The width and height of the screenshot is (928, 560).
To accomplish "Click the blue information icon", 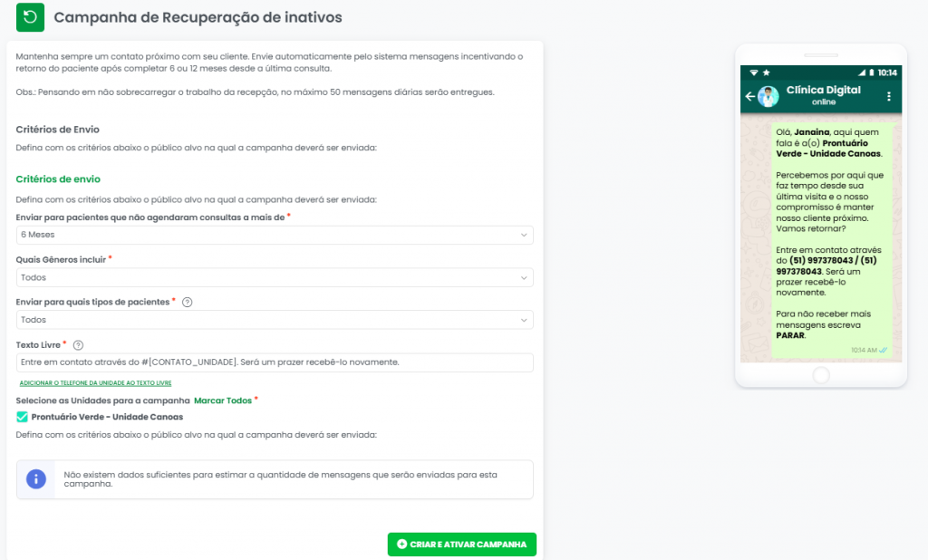I will pos(35,478).
